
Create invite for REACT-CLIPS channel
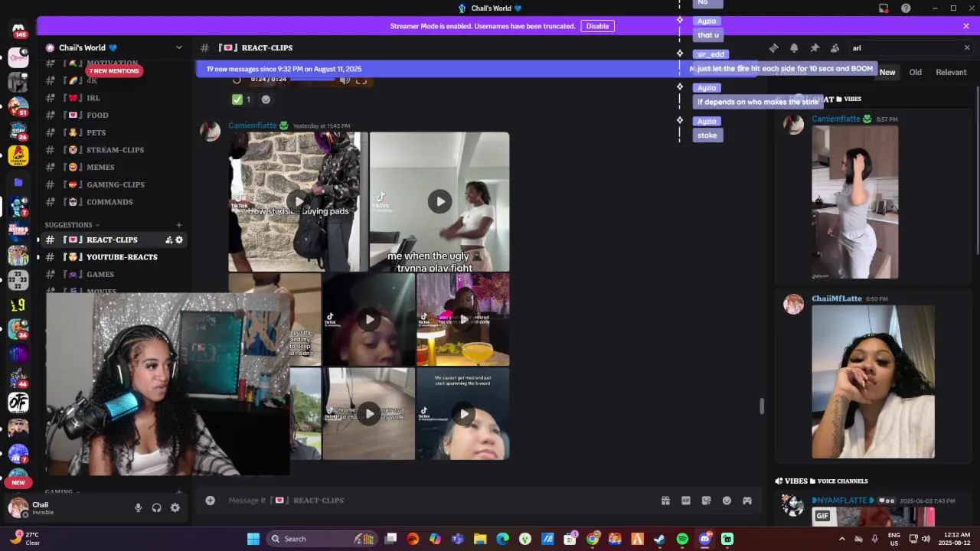coord(168,240)
